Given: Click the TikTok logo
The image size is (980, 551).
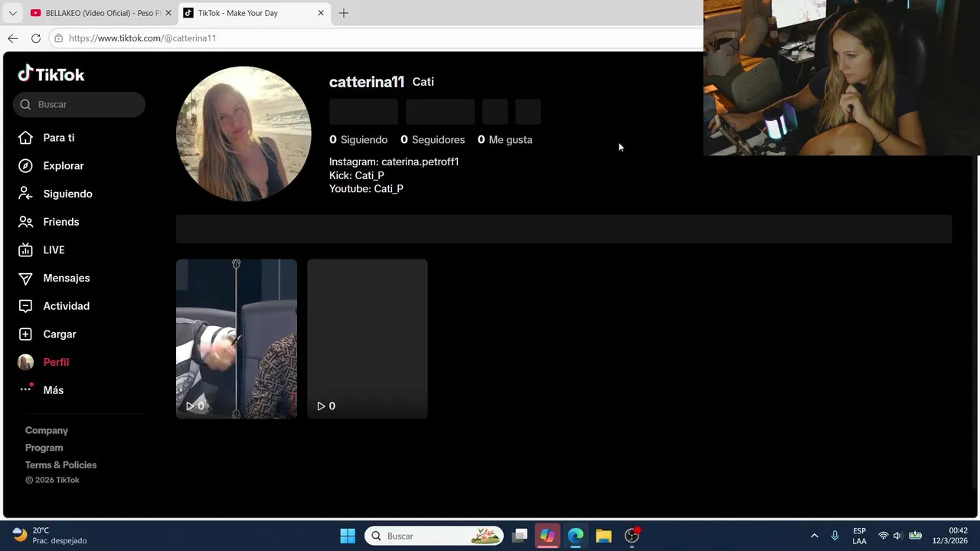Looking at the screenshot, I should click(x=51, y=74).
